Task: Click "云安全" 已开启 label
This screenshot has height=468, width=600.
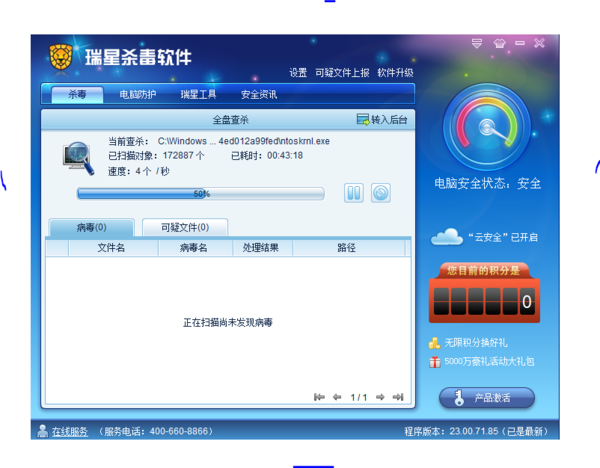Action: 503,237
